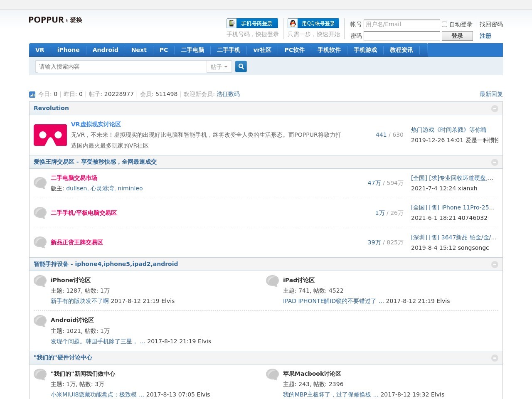This screenshot has width=532, height=399.
Task: Collapse the Revolution section
Action: 495,108
